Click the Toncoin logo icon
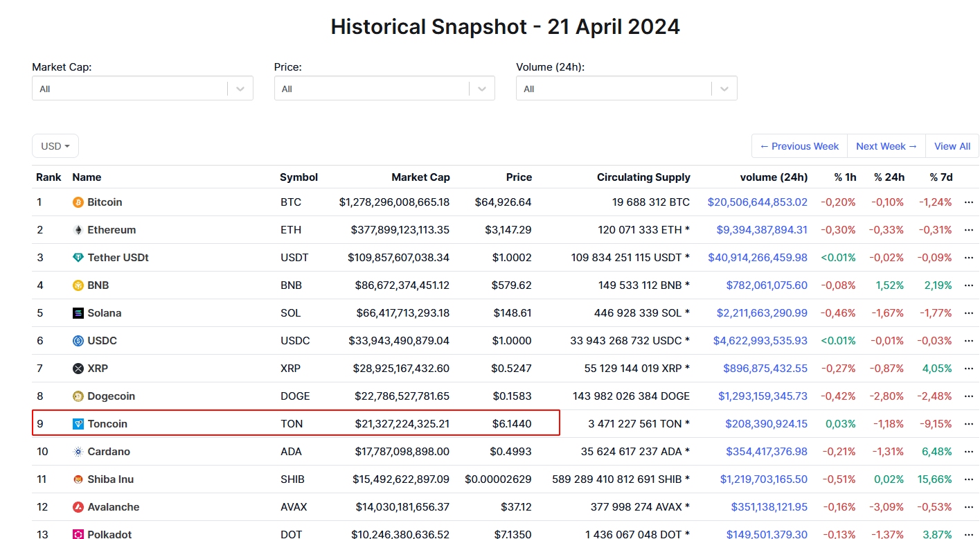Viewport: 980px width, 539px height. 78,424
